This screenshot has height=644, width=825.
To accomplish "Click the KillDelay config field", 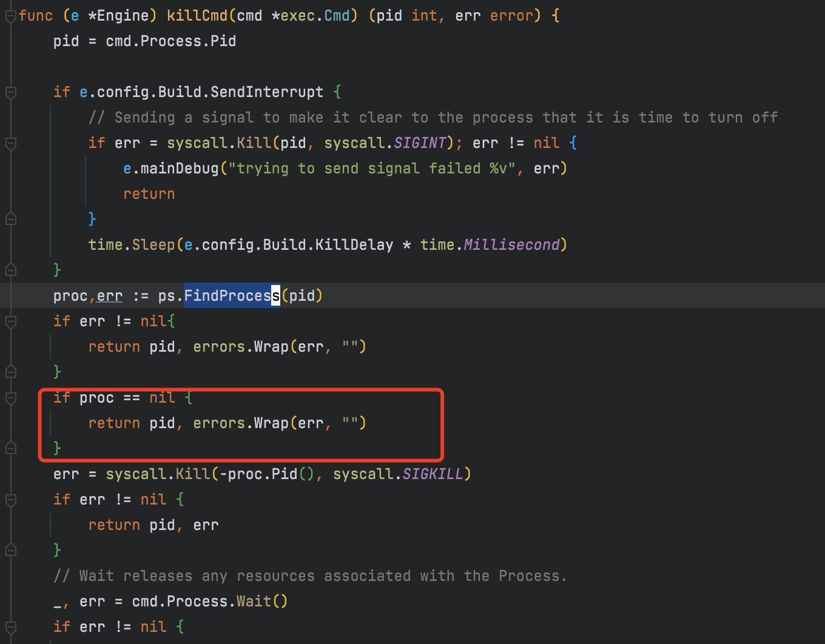I will click(x=354, y=245).
